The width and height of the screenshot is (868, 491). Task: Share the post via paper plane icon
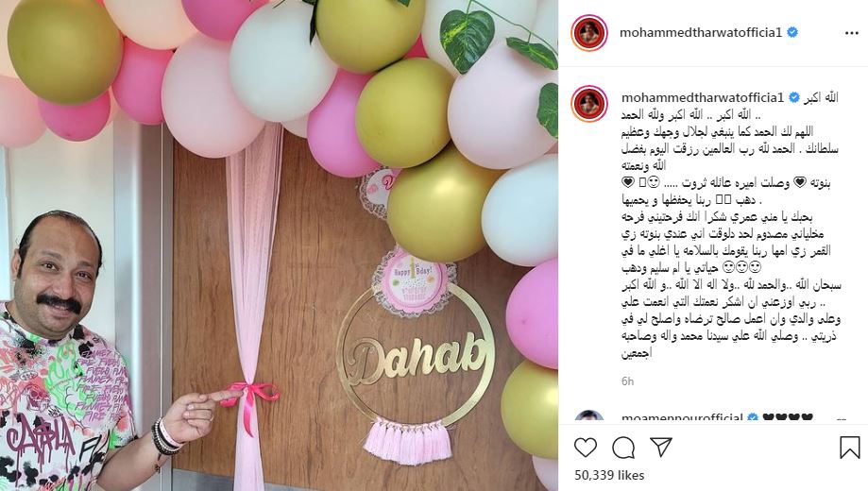661,447
